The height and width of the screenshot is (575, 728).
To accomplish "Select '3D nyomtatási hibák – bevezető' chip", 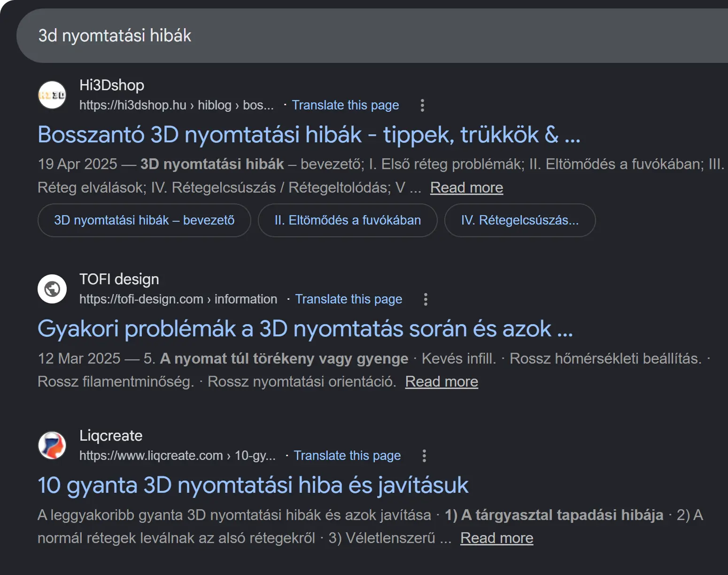I will [x=144, y=220].
